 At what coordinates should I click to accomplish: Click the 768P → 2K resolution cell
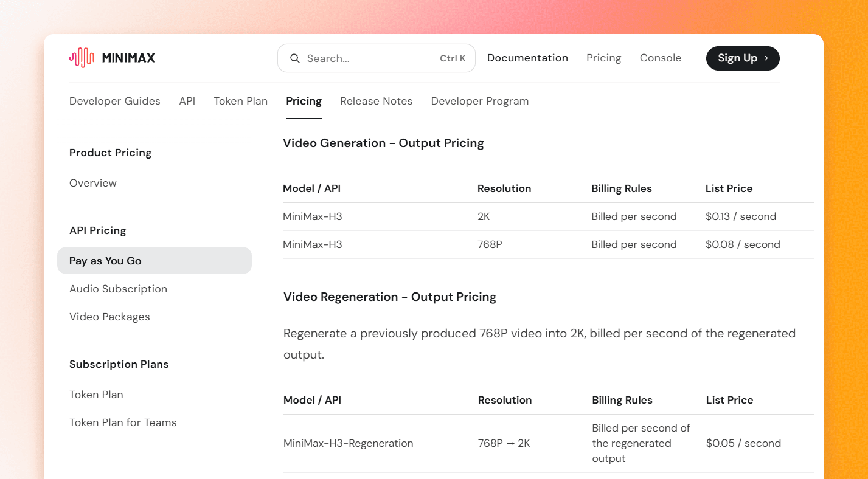point(504,443)
